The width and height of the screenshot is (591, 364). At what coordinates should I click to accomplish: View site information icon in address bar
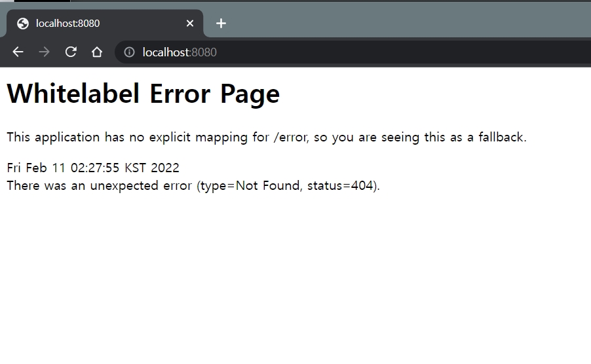129,52
